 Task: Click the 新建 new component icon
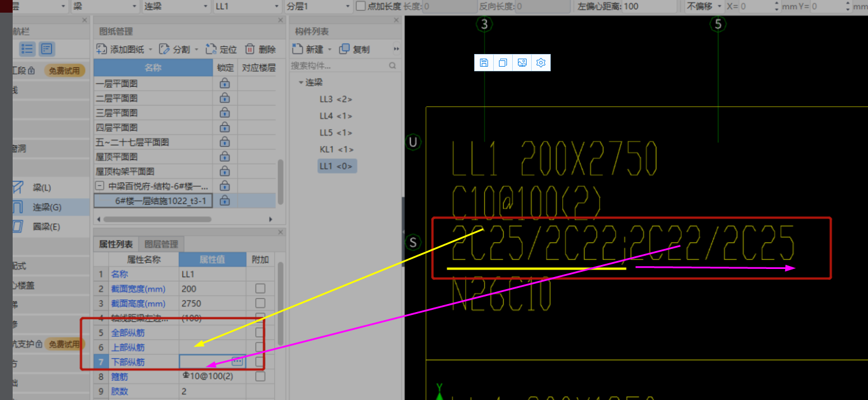click(x=297, y=49)
